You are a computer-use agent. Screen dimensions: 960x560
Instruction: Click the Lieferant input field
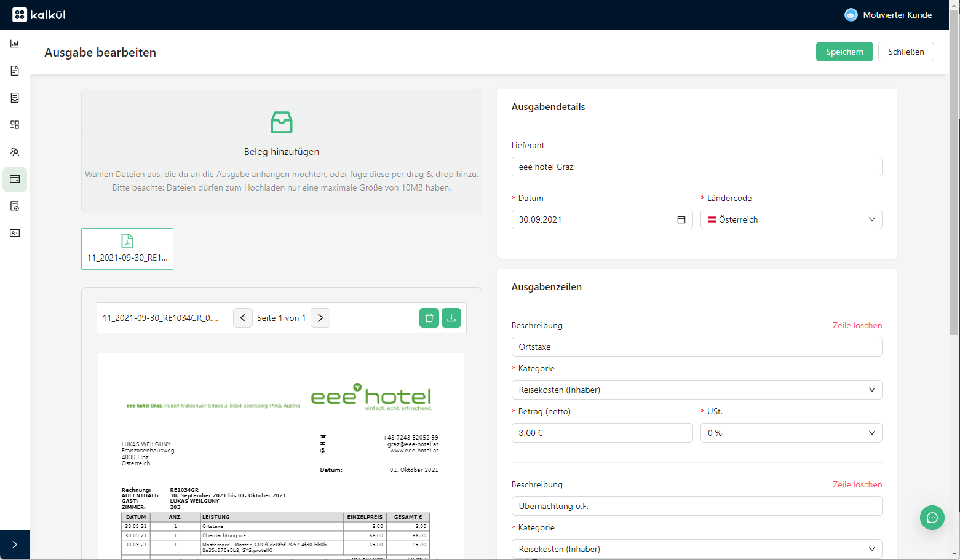tap(696, 167)
